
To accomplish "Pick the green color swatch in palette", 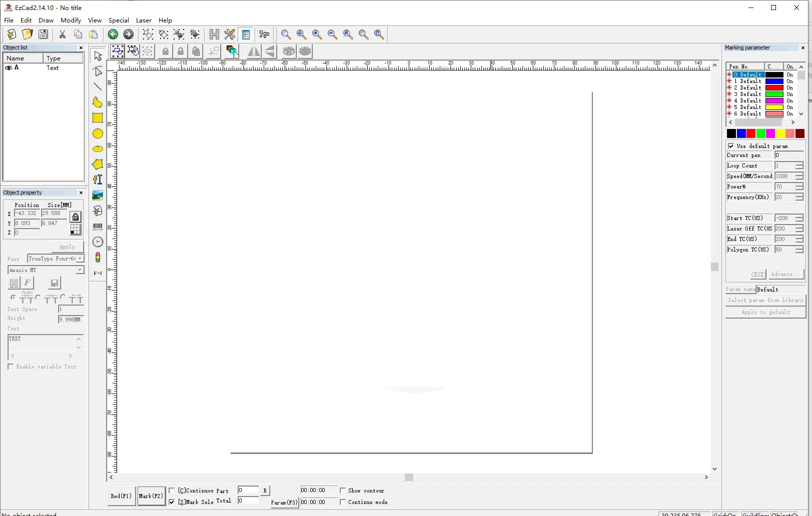I will pos(760,133).
